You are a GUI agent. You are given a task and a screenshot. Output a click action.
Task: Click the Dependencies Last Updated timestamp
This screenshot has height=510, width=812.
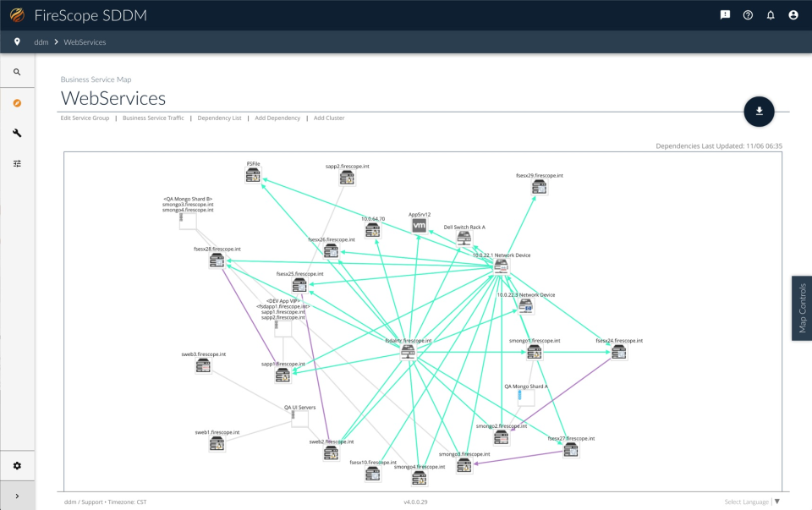[719, 146]
